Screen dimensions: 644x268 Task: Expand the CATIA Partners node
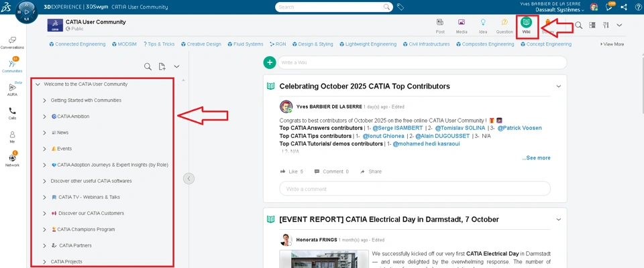44,246
